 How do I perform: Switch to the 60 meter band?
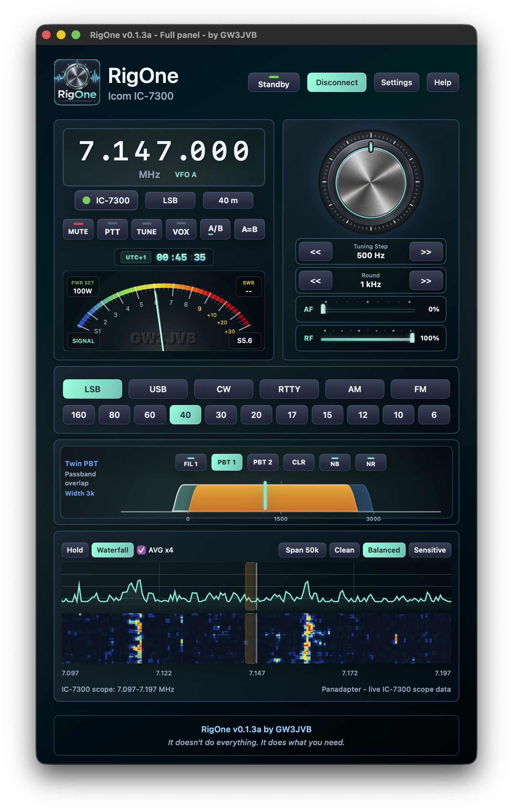coord(150,415)
